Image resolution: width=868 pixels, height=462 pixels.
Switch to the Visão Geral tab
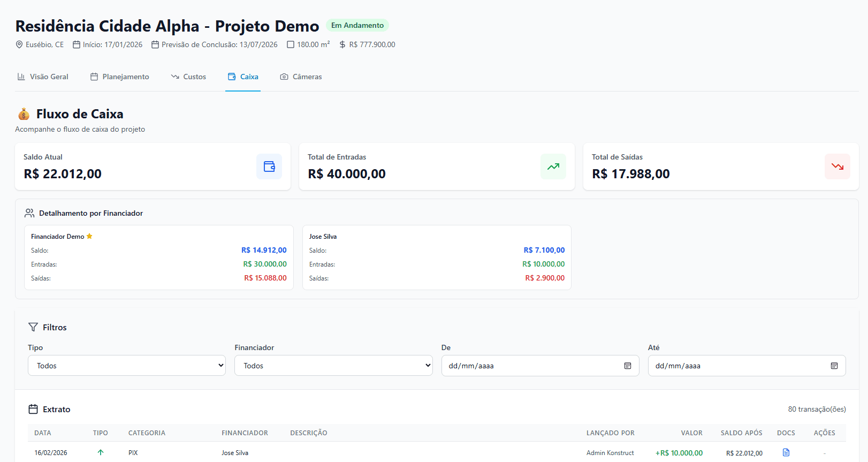(x=43, y=77)
